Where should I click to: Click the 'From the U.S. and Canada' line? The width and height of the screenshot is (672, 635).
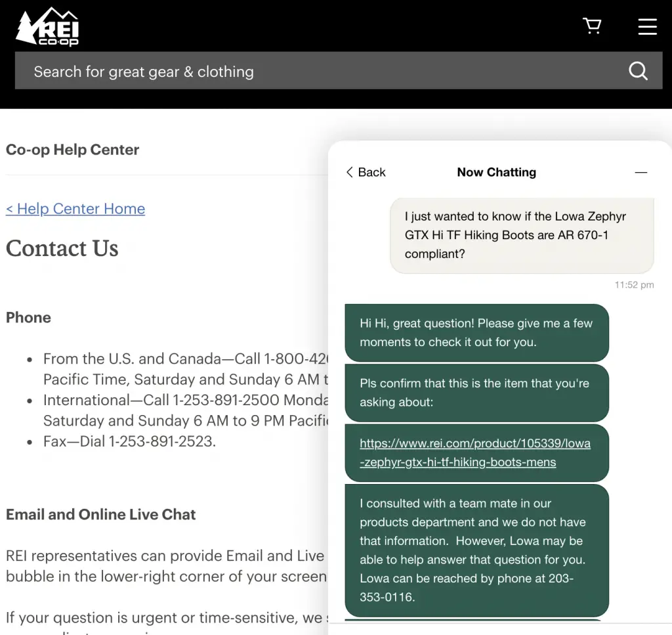point(186,369)
